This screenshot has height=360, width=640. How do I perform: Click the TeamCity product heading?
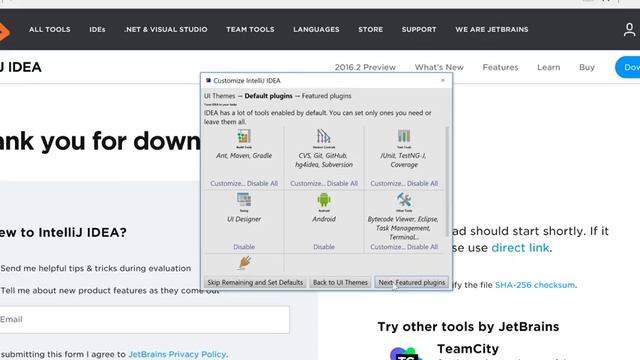click(468, 349)
